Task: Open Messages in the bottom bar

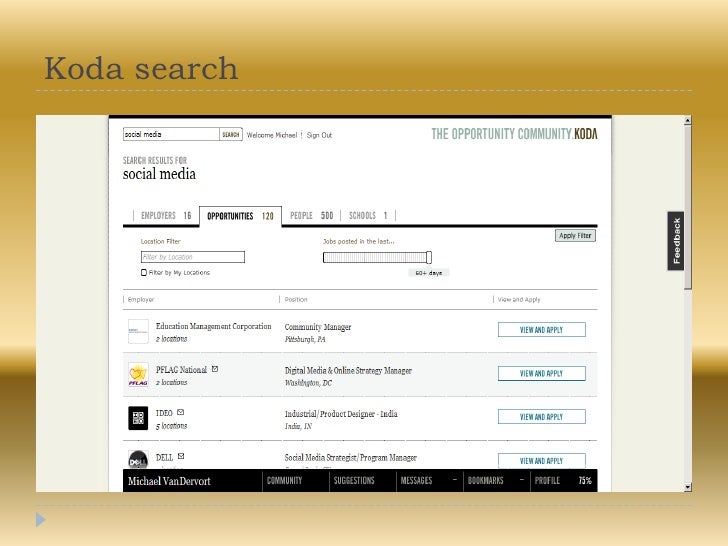Action: [416, 481]
